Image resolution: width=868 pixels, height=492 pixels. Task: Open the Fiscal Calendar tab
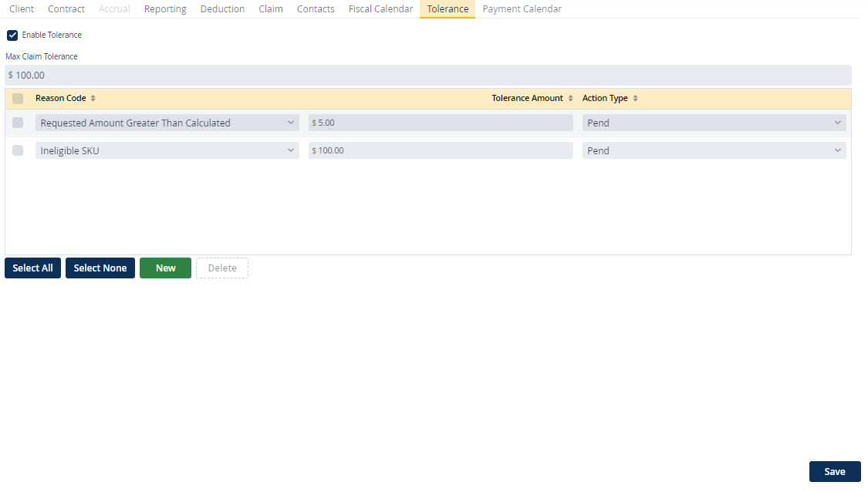pos(380,9)
